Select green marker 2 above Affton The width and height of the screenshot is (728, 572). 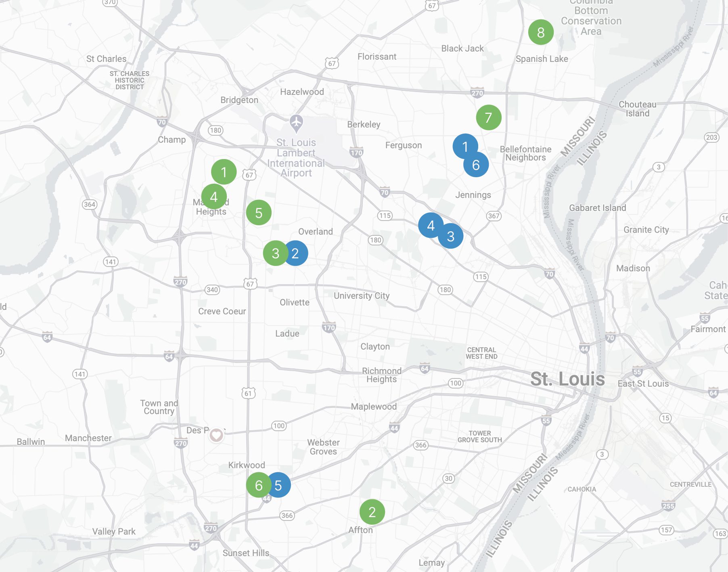pyautogui.click(x=372, y=512)
